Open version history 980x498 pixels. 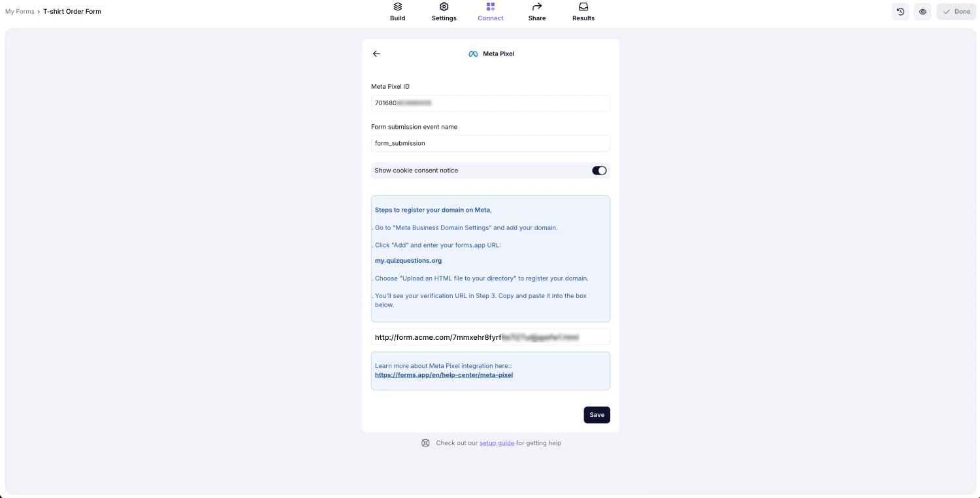900,11
